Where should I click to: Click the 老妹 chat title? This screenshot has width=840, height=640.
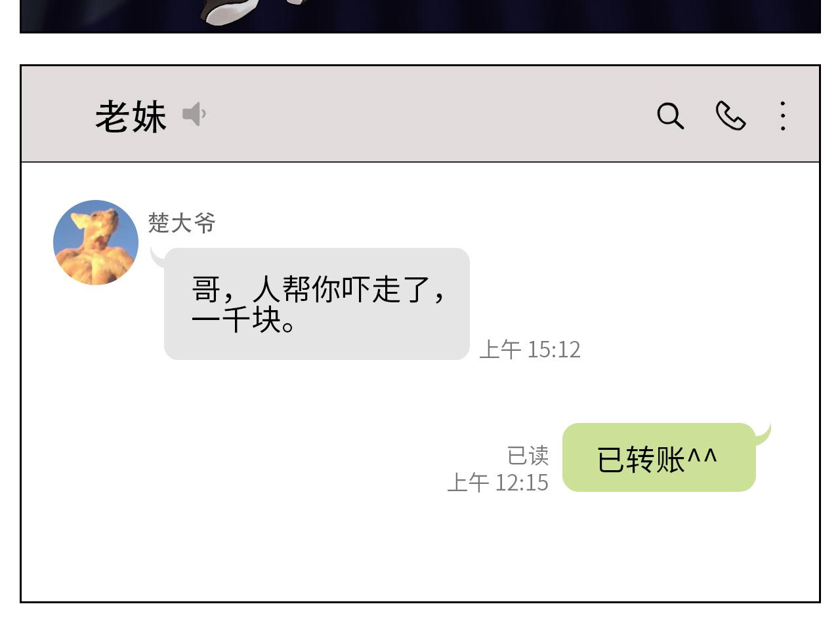pos(131,117)
